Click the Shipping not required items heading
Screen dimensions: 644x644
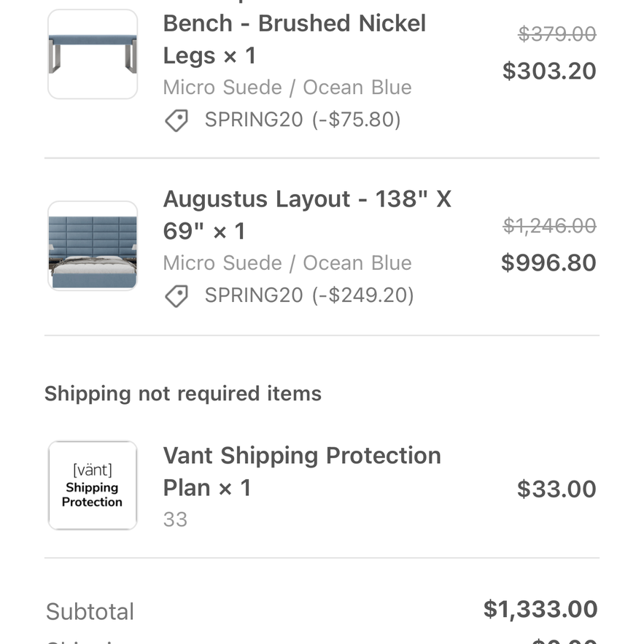pos(183,394)
